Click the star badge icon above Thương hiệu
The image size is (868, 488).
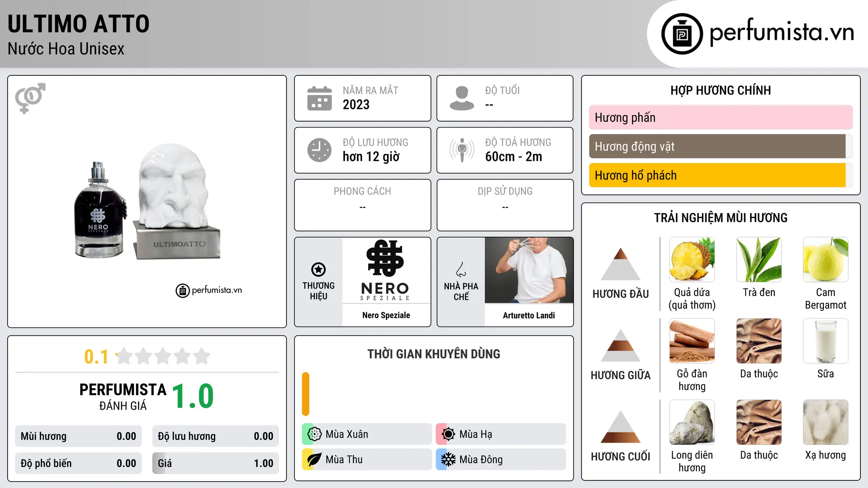318,269
